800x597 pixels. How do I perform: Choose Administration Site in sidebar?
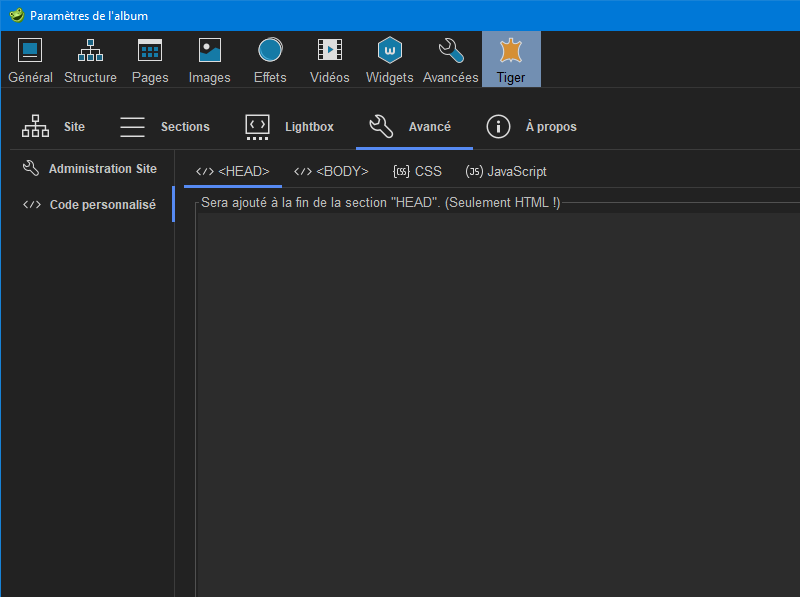[89, 169]
